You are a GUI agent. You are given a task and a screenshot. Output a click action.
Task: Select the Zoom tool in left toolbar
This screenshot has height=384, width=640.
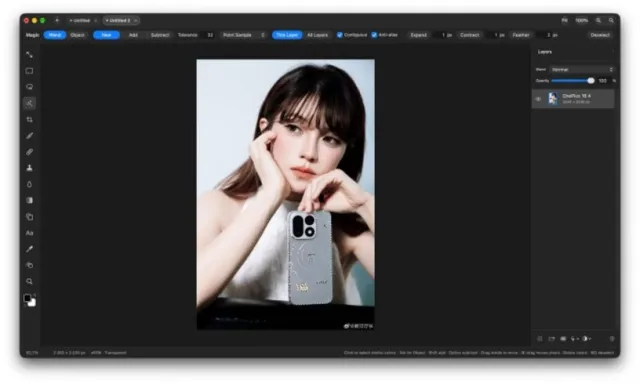point(29,282)
